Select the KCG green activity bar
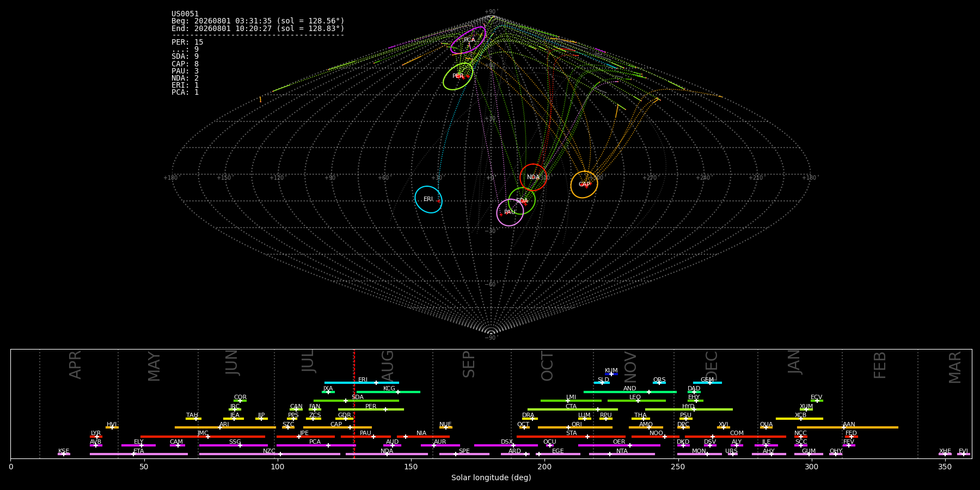This screenshot has height=490, width=980. tap(388, 391)
